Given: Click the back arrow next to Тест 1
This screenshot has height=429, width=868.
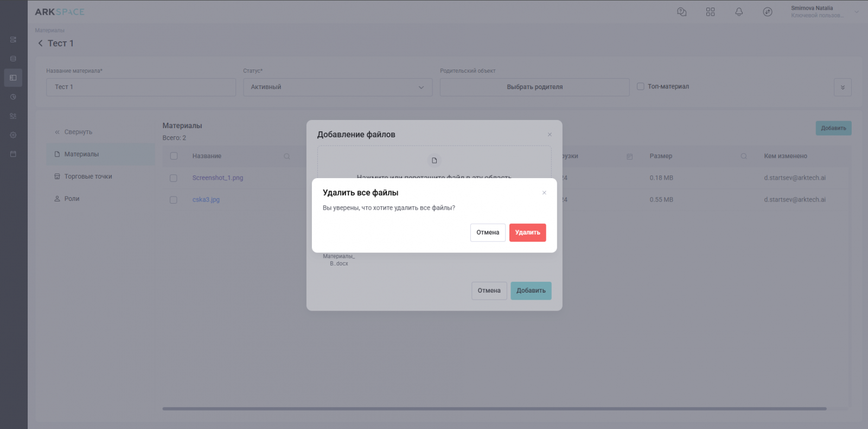Looking at the screenshot, I should [40, 43].
